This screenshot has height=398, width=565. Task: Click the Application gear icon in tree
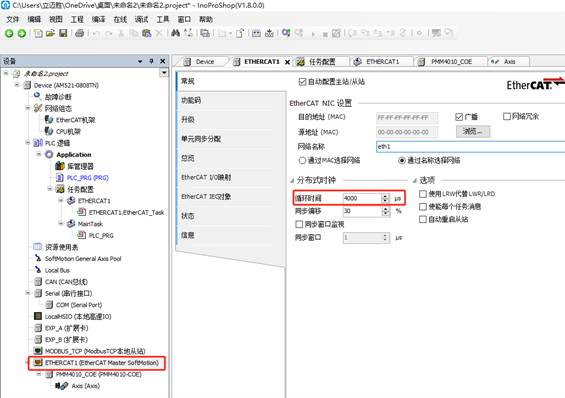coord(49,155)
